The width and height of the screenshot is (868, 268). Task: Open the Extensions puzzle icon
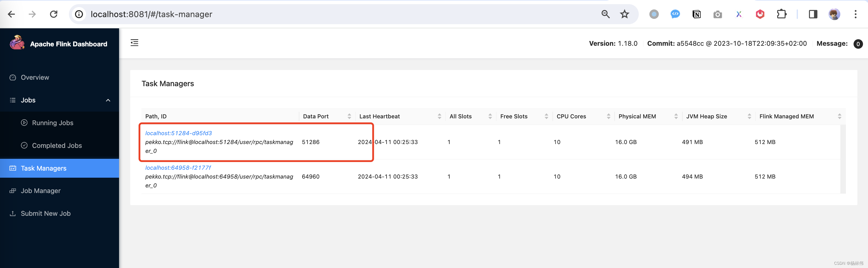click(x=781, y=14)
